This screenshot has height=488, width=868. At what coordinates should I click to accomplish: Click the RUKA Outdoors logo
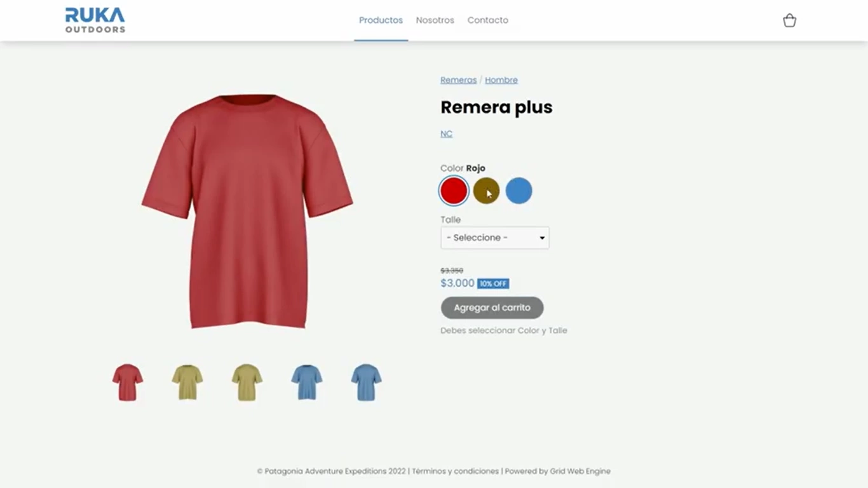pyautogui.click(x=95, y=20)
